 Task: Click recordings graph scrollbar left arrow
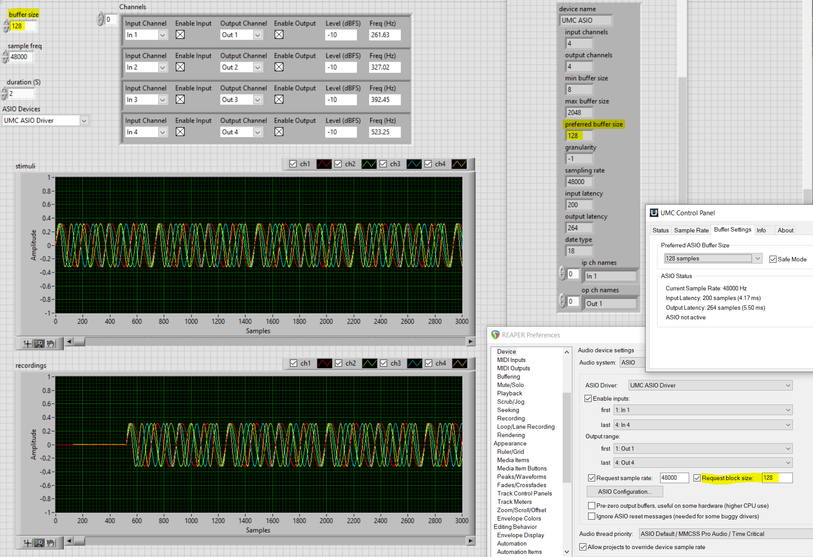click(69, 541)
